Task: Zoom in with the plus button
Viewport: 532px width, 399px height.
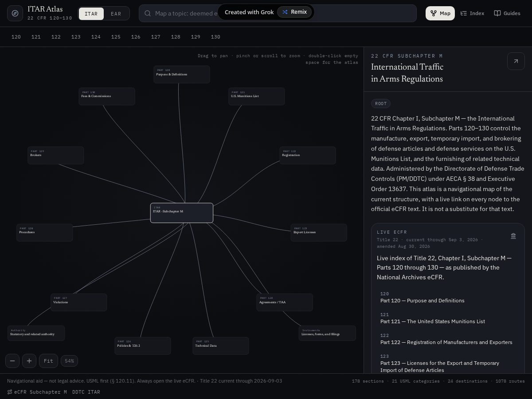Action: pyautogui.click(x=29, y=361)
